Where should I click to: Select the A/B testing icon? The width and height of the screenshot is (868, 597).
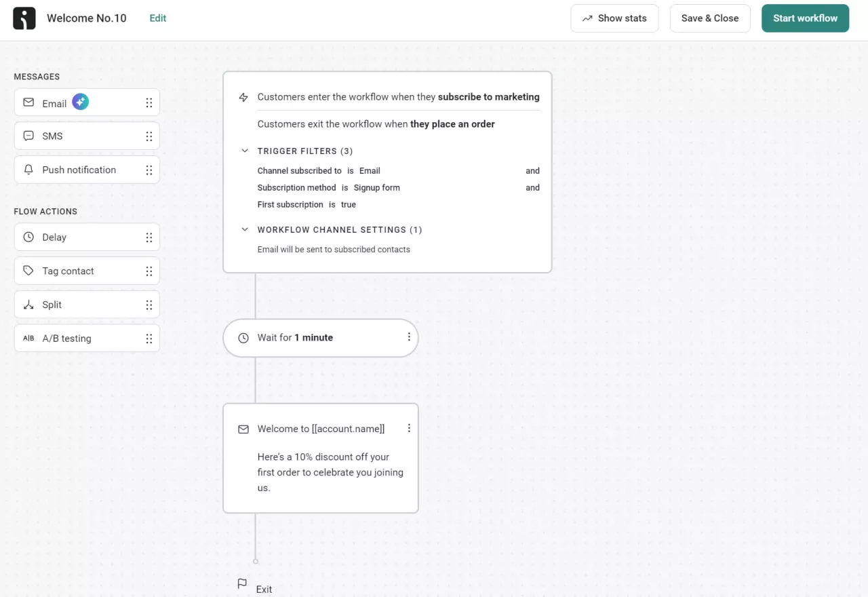pyautogui.click(x=28, y=338)
